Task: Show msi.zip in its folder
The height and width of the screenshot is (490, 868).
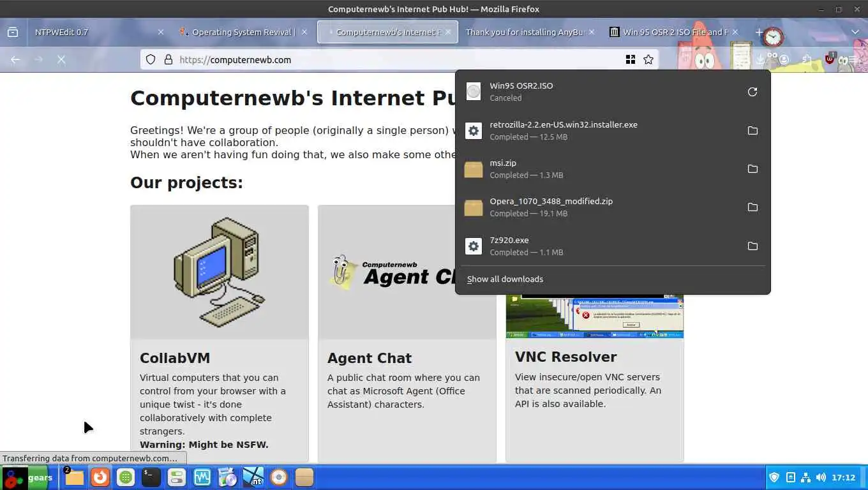Action: coord(752,169)
